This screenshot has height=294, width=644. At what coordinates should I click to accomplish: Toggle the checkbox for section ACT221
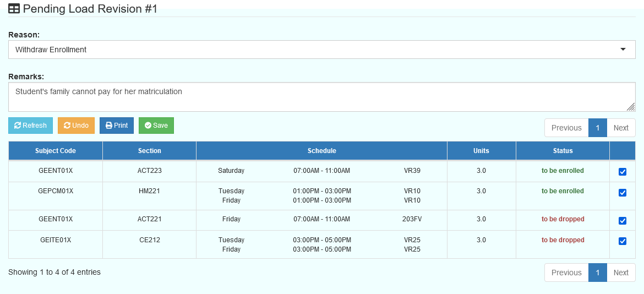point(622,221)
